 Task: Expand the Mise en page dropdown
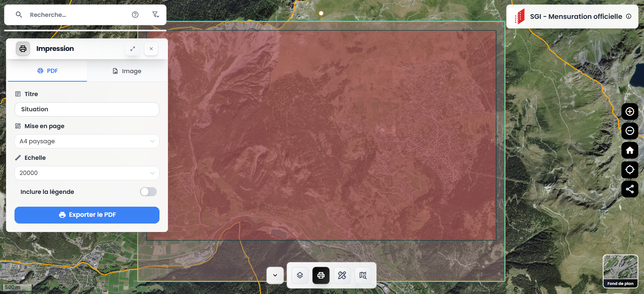tap(87, 141)
